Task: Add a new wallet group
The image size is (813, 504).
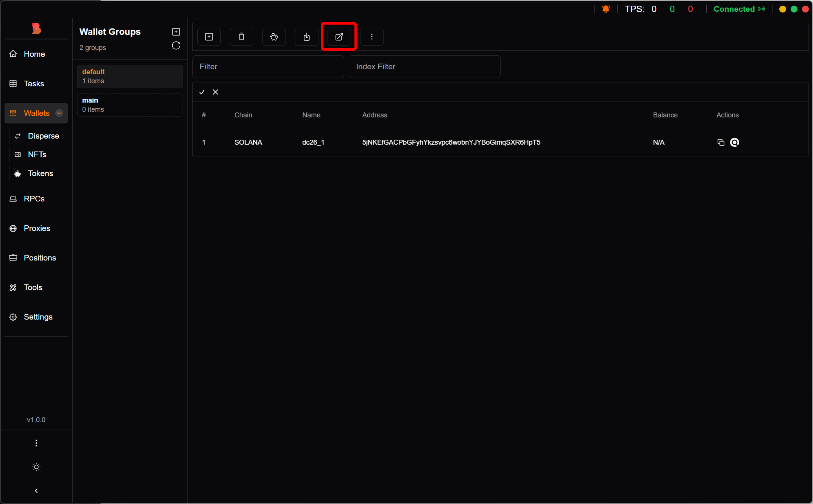Action: pos(176,32)
